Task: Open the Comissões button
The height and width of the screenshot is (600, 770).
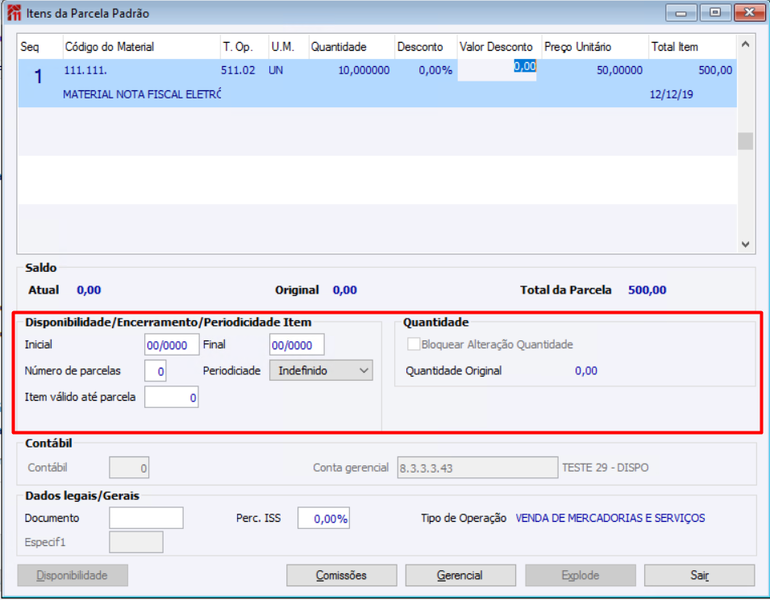Action: [341, 575]
